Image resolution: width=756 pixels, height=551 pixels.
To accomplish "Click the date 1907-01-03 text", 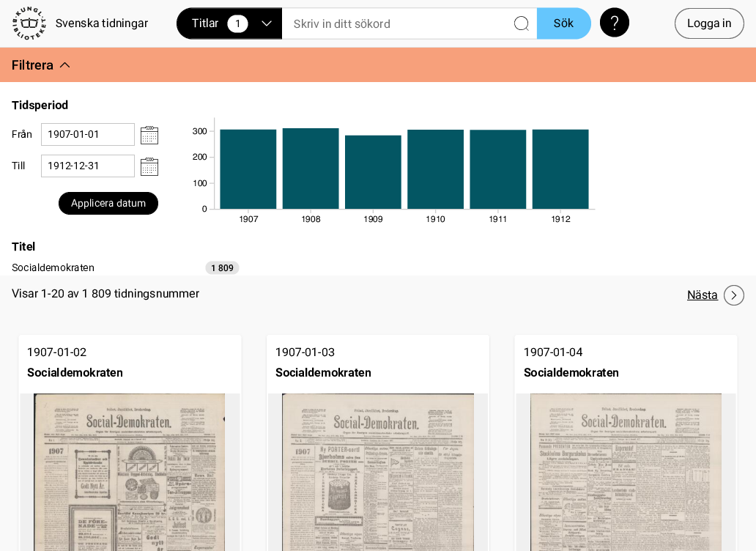I will point(305,352).
